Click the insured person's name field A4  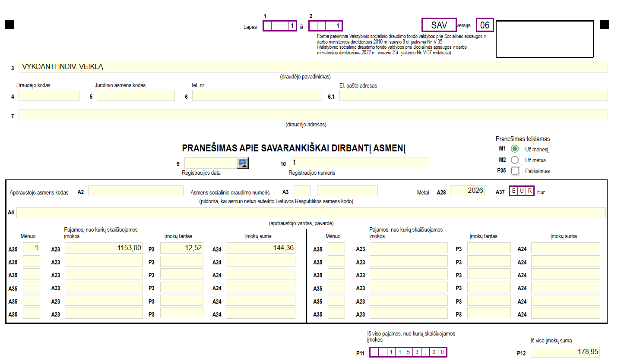(311, 213)
